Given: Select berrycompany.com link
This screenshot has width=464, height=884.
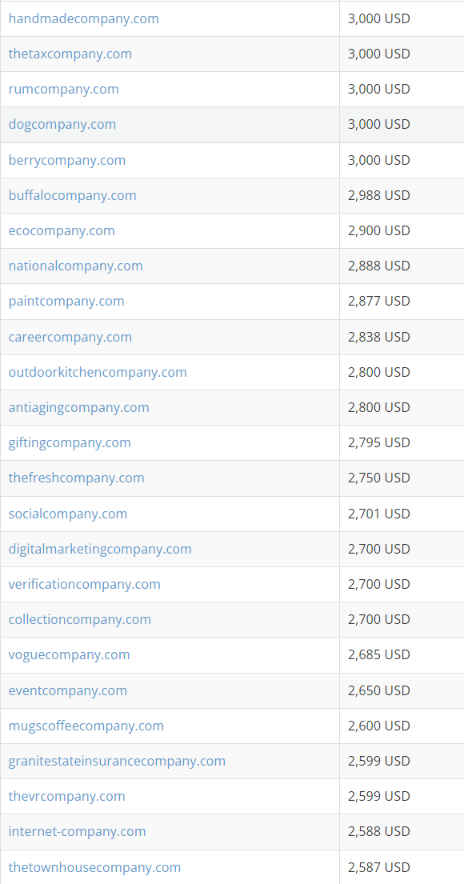Looking at the screenshot, I should 67,160.
